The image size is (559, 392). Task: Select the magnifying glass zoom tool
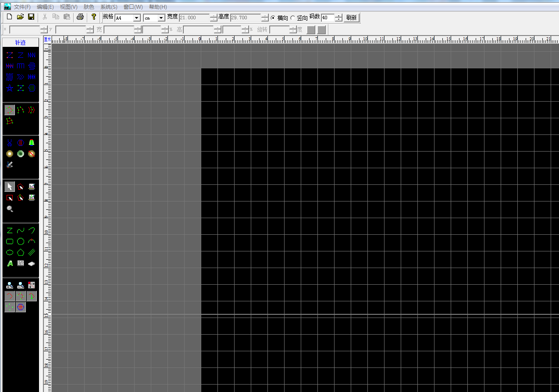(x=10, y=209)
